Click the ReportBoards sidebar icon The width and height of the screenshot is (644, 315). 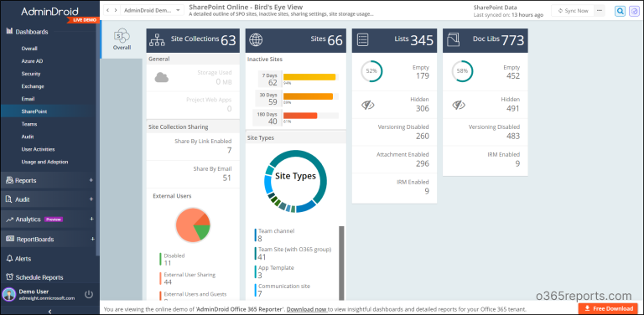pos(10,239)
